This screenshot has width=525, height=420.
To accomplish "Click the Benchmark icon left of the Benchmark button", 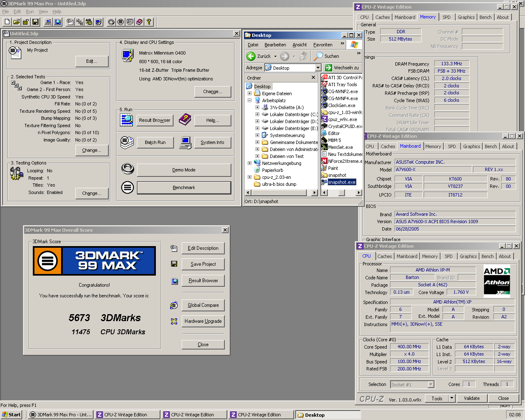I will 128,187.
